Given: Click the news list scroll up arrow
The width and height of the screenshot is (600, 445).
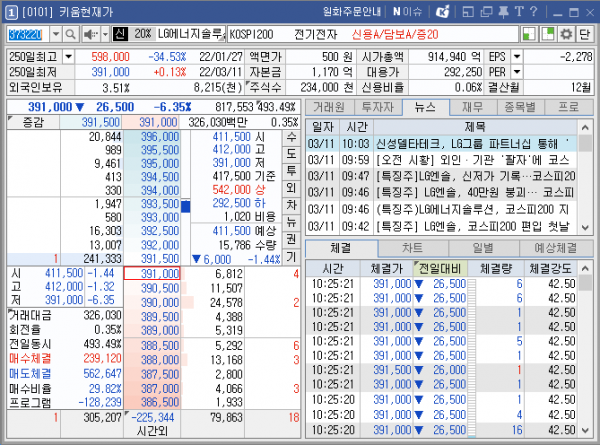Looking at the screenshot, I should click(585, 127).
